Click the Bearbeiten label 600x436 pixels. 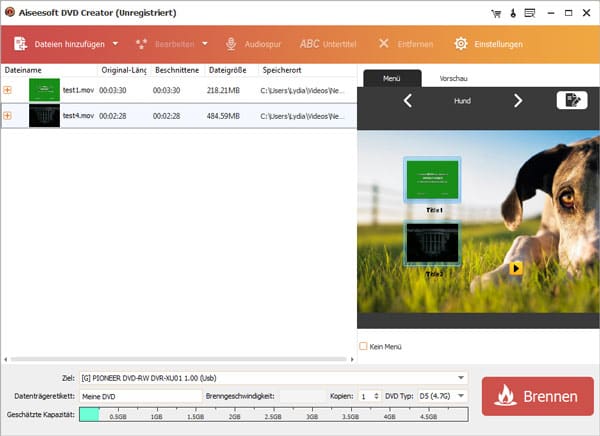point(174,44)
